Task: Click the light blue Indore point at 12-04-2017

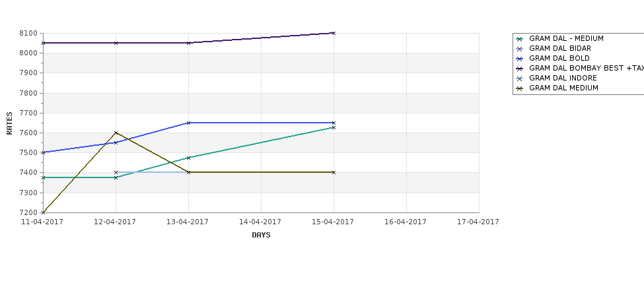Action: click(116, 173)
